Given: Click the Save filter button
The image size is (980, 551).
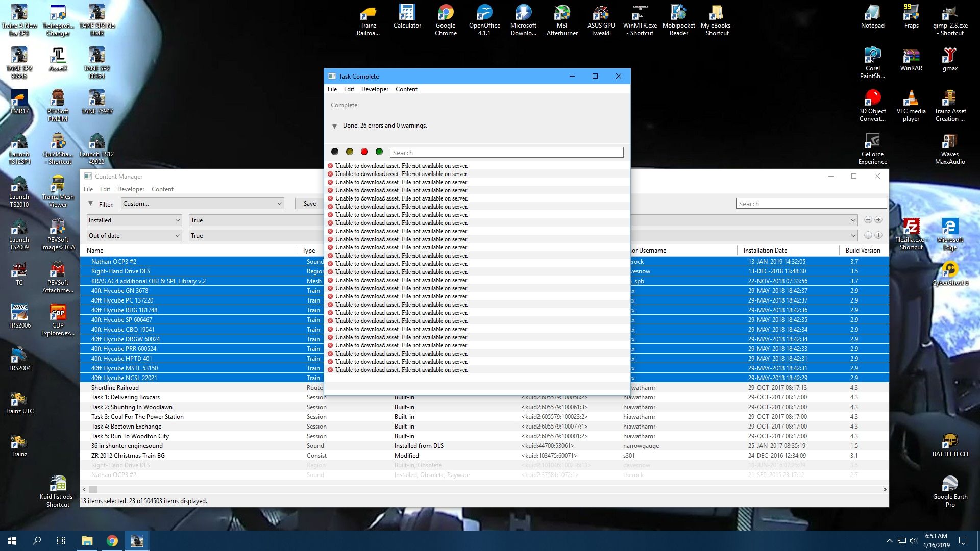Looking at the screenshot, I should 309,204.
